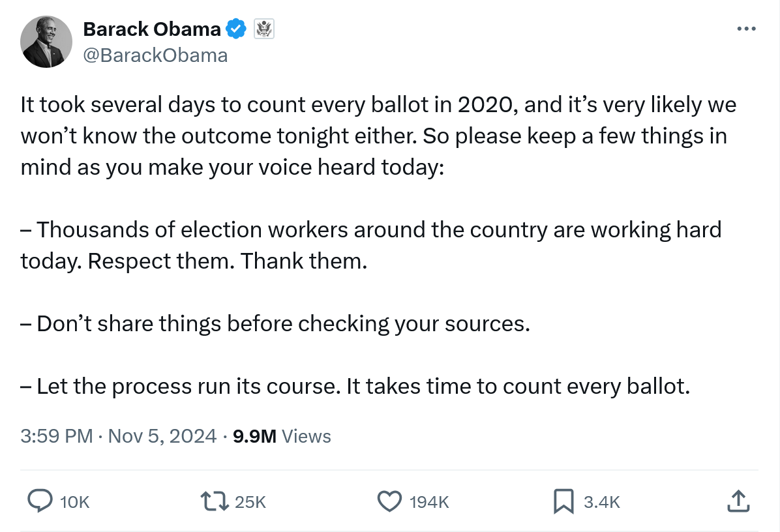The width and height of the screenshot is (780, 532).
Task: Open the reply speech bubble icon
Action: coord(40,501)
